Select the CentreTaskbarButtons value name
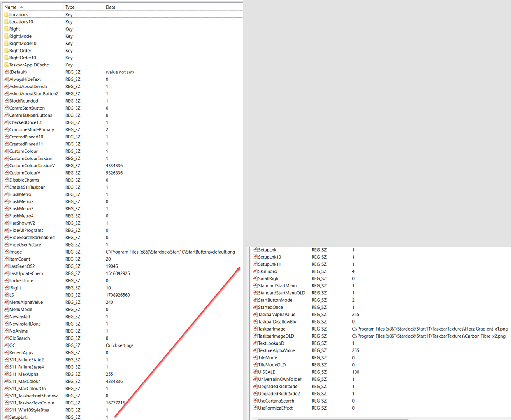Image resolution: width=511 pixels, height=420 pixels. [x=31, y=115]
